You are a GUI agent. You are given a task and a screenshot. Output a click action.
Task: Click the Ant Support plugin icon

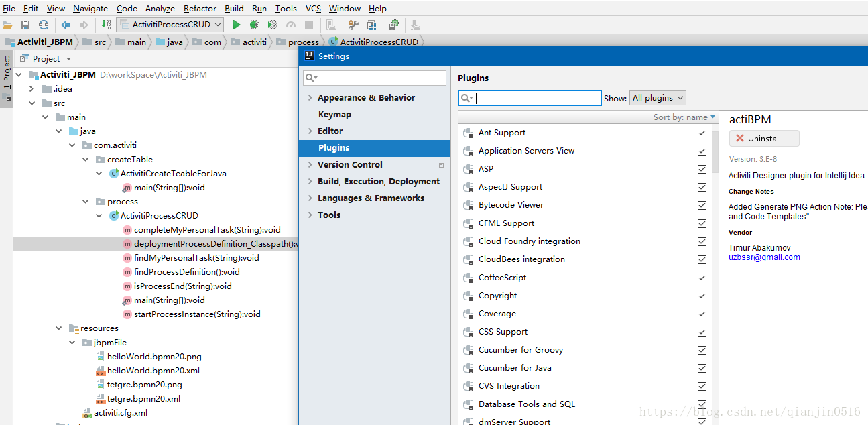point(469,133)
